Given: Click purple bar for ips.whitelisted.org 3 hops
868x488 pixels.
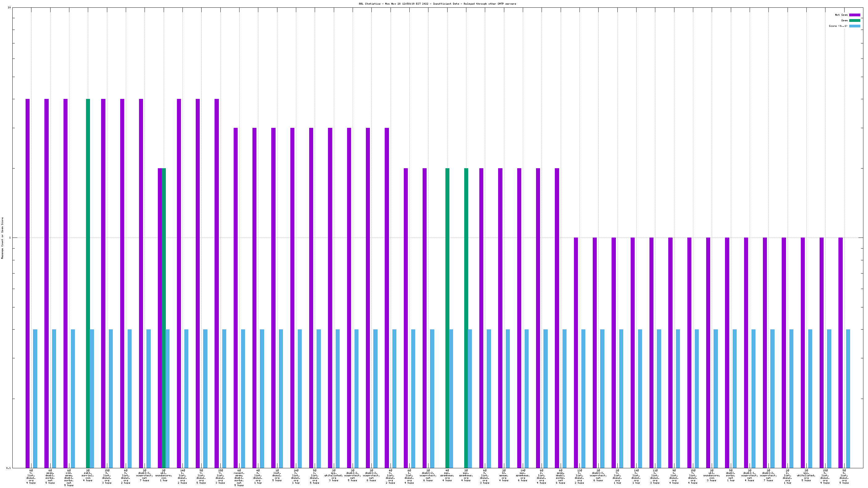Looking at the screenshot, I should (x=330, y=298).
